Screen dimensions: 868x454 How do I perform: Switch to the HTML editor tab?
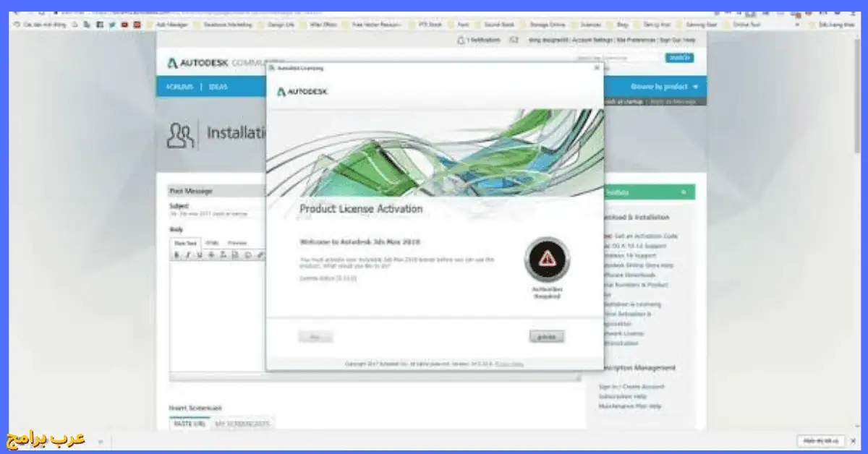pos(212,243)
